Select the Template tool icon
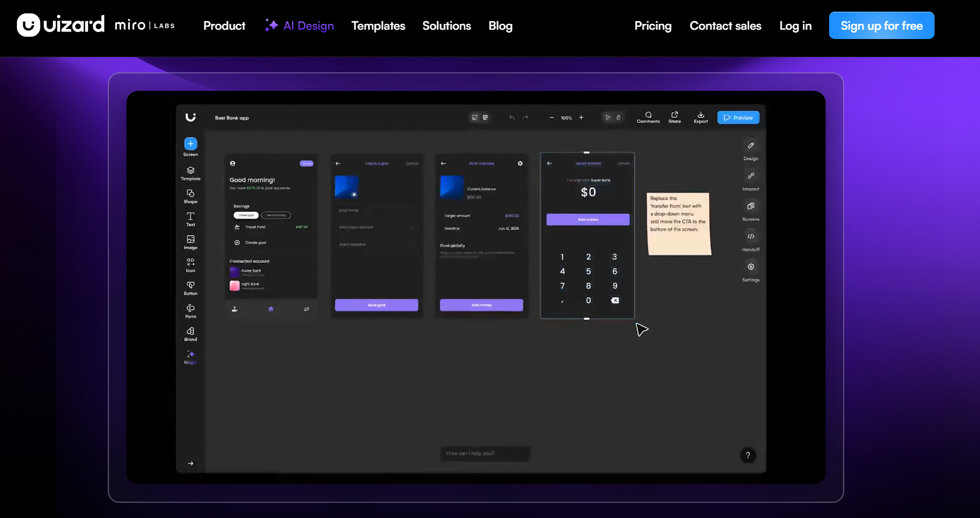 pyautogui.click(x=191, y=171)
